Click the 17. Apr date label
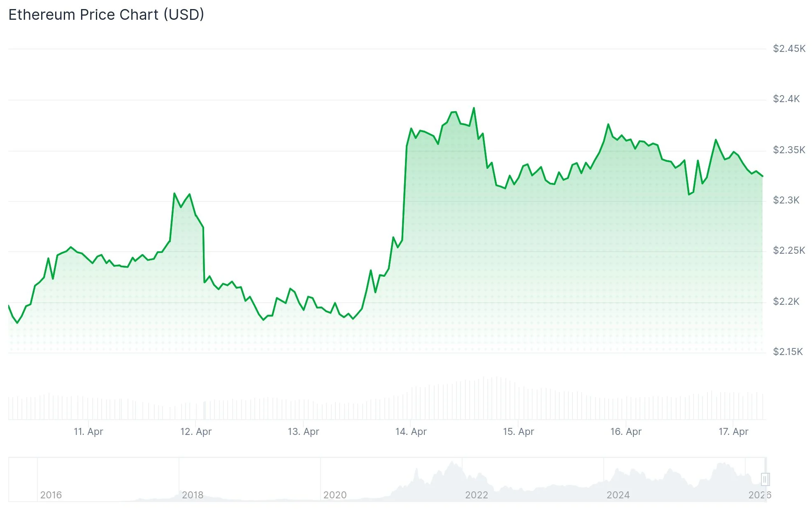The width and height of the screenshot is (812, 514). click(x=733, y=432)
